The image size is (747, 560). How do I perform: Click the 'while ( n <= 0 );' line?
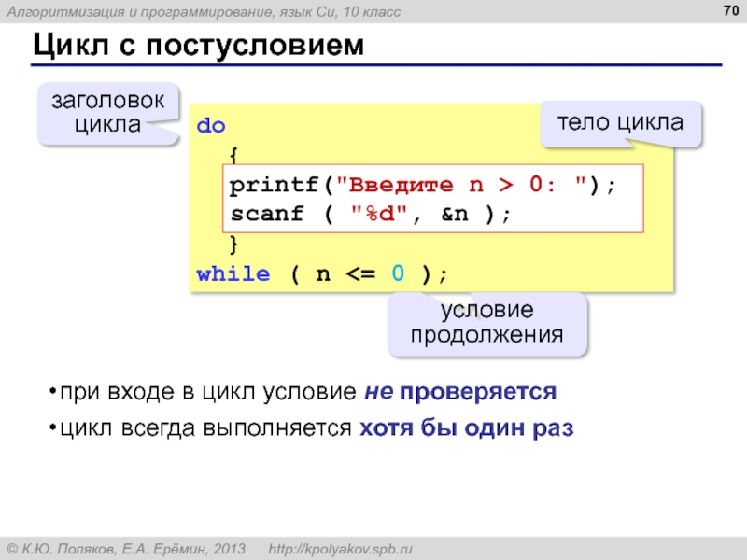(x=322, y=274)
